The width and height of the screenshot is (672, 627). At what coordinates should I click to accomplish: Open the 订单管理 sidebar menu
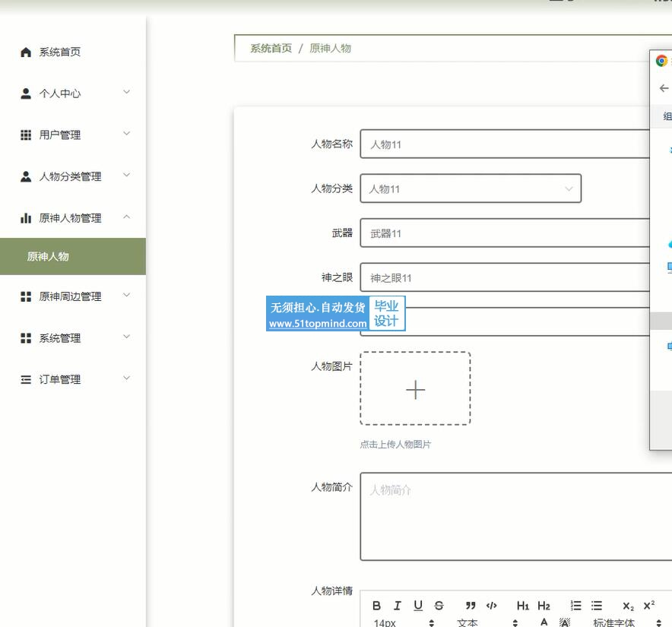[x=73, y=380]
